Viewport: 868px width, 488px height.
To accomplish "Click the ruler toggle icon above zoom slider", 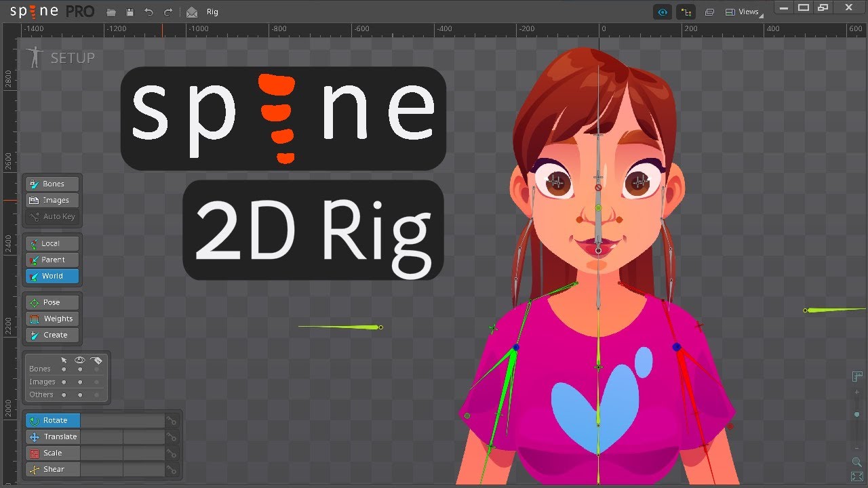I will [856, 376].
